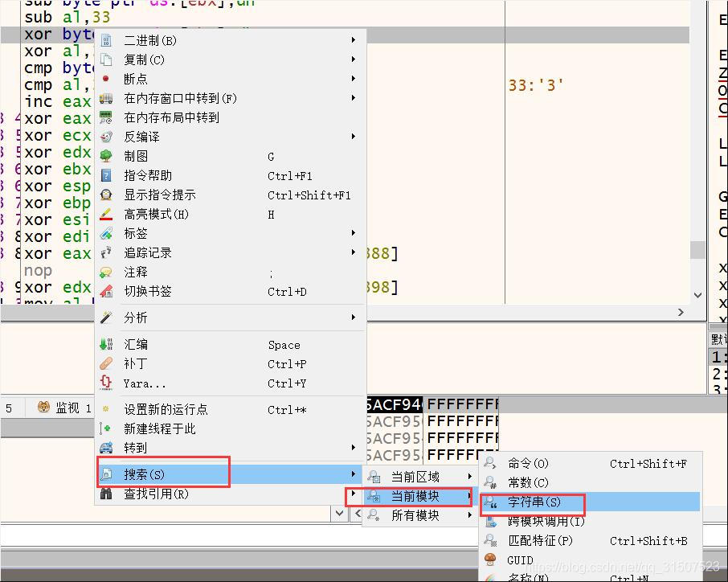Viewport: 728px width, 582px height.
Task: Click the memory layout icon for 在内存布局中转到
Action: click(106, 117)
